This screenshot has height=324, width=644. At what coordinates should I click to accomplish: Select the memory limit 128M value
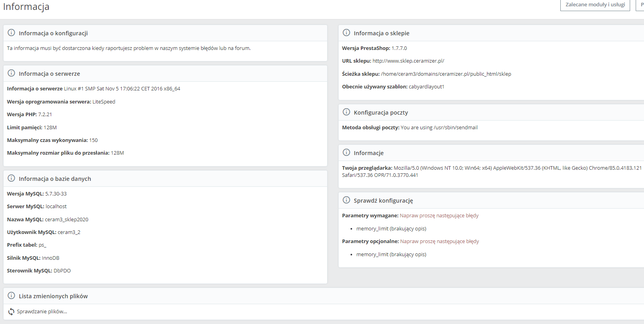click(50, 128)
